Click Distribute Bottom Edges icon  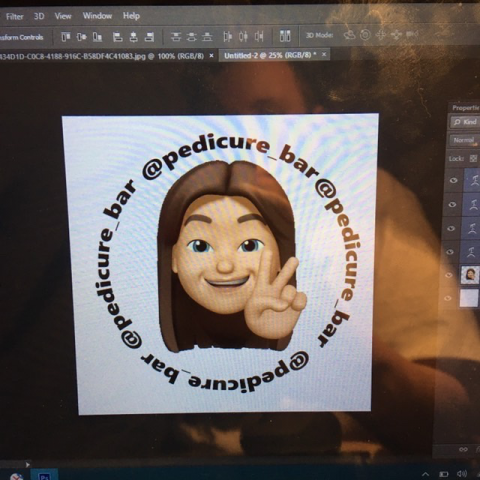tap(207, 36)
